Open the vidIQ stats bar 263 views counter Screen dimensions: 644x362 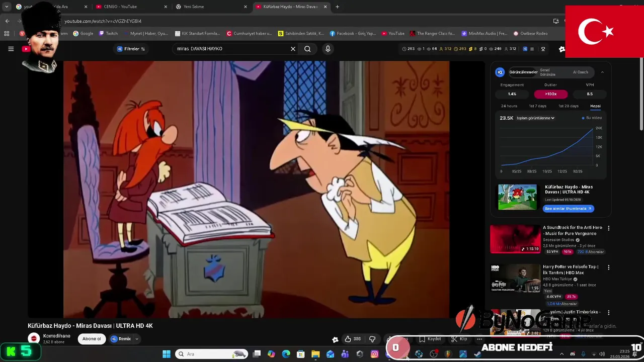[408, 49]
